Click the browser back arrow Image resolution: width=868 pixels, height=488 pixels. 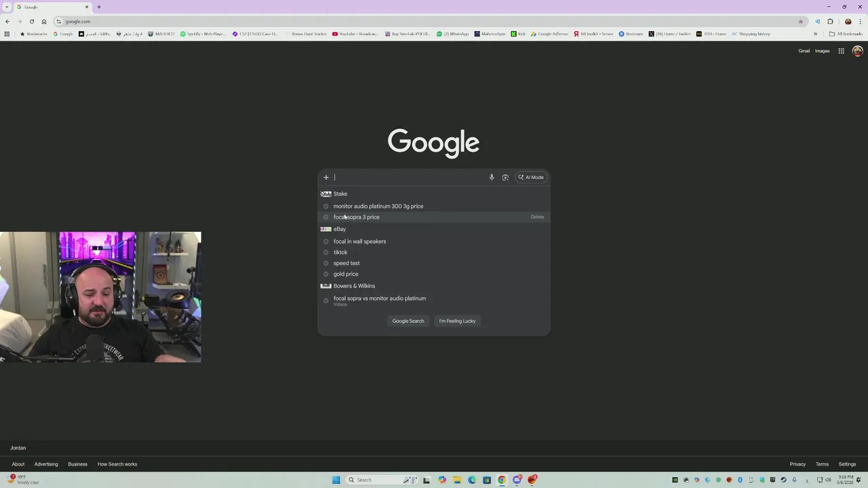coord(7,22)
